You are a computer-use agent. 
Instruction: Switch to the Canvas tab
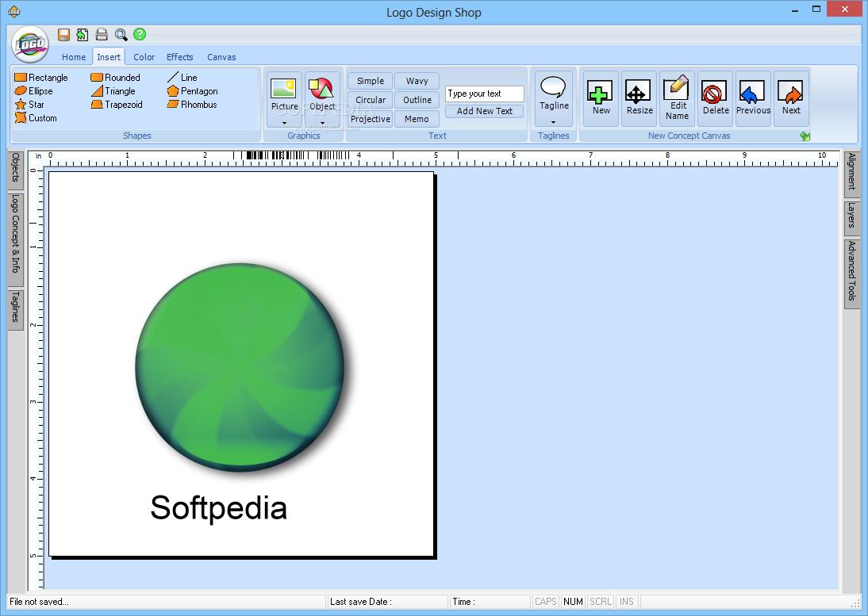[221, 57]
